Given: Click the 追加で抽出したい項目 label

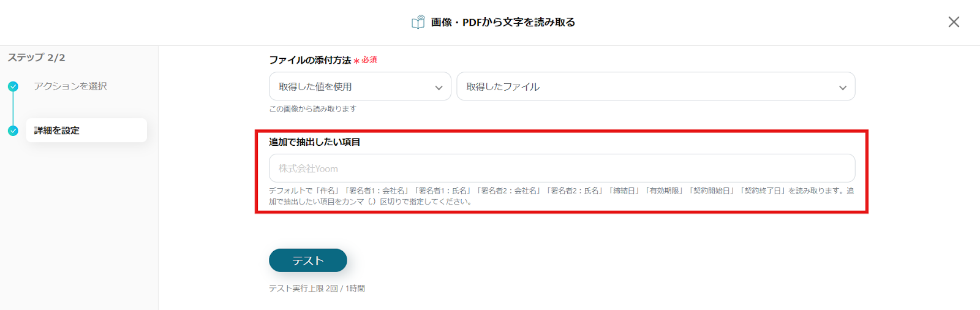Looking at the screenshot, I should click(314, 142).
